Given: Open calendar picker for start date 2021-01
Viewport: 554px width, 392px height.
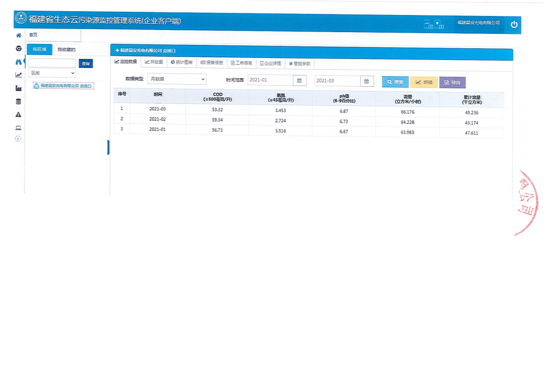Looking at the screenshot, I should pos(300,80).
